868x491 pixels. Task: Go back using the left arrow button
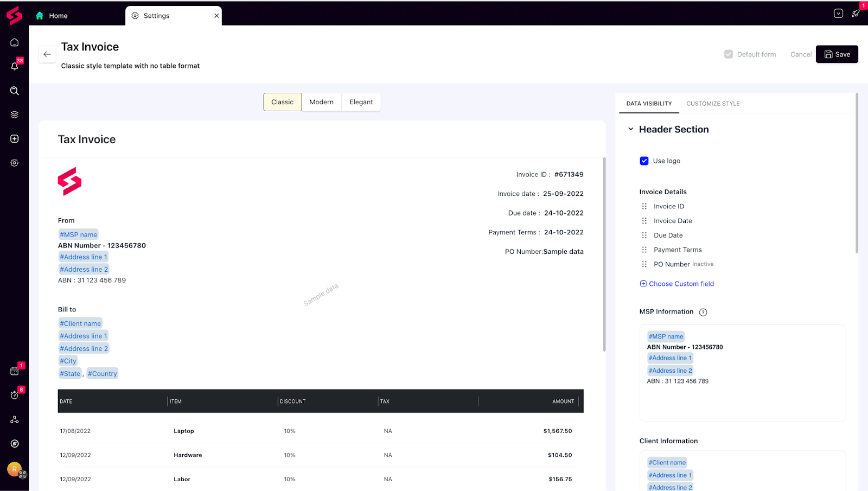tap(47, 54)
